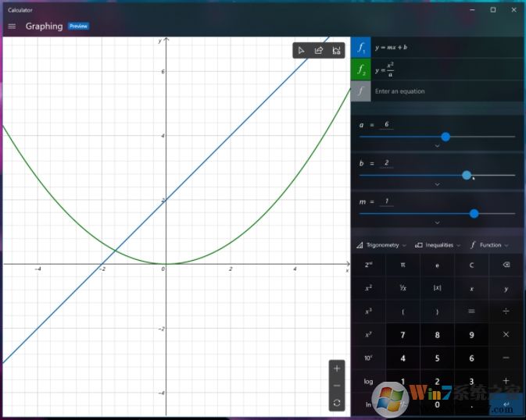This screenshot has height=420, width=526.
Task: Reset the graph view
Action: coord(337,403)
